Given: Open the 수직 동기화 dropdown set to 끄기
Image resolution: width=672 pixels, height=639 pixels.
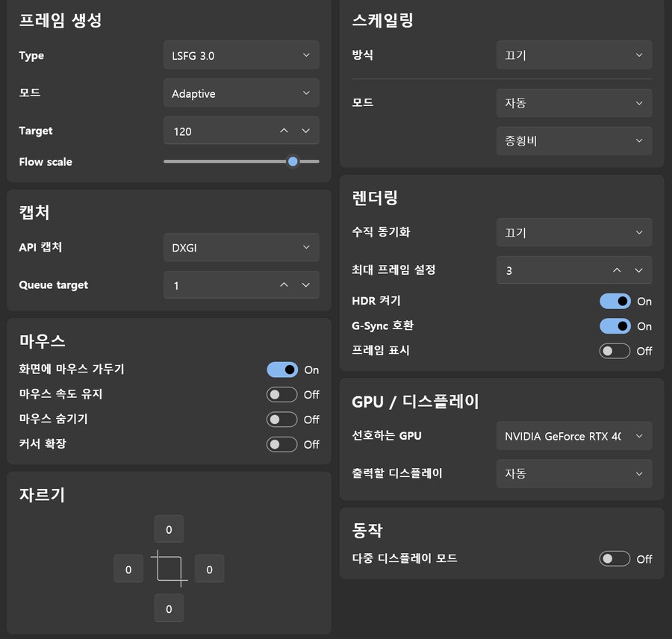Looking at the screenshot, I should (573, 232).
